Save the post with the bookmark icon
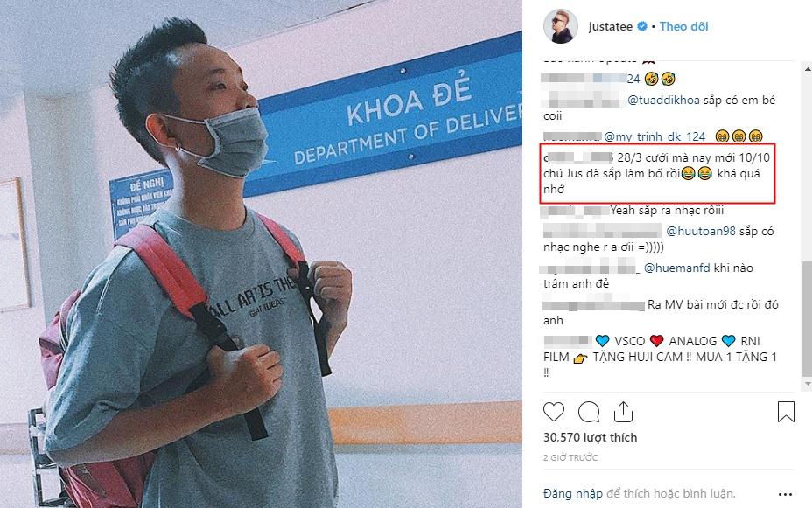812x508 pixels. click(786, 412)
